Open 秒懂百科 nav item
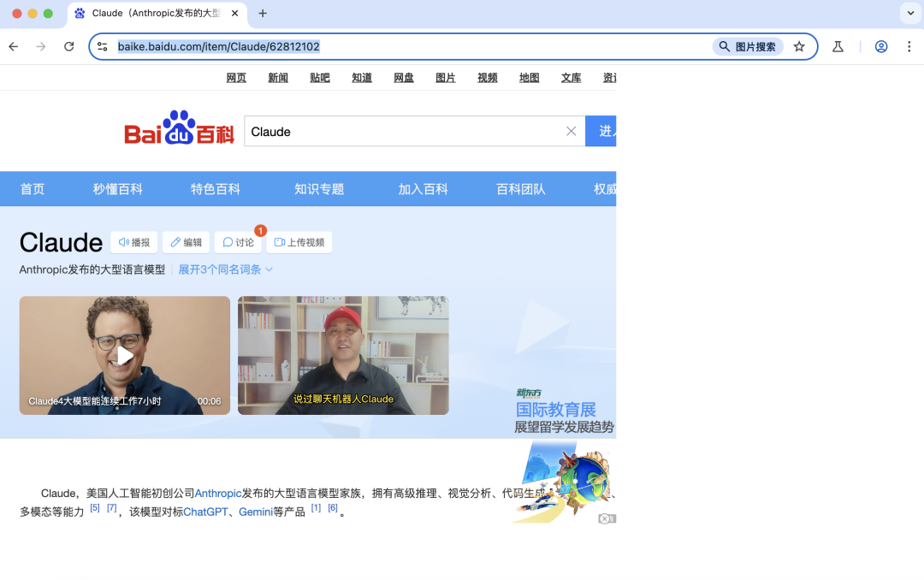924x580 pixels. point(118,189)
